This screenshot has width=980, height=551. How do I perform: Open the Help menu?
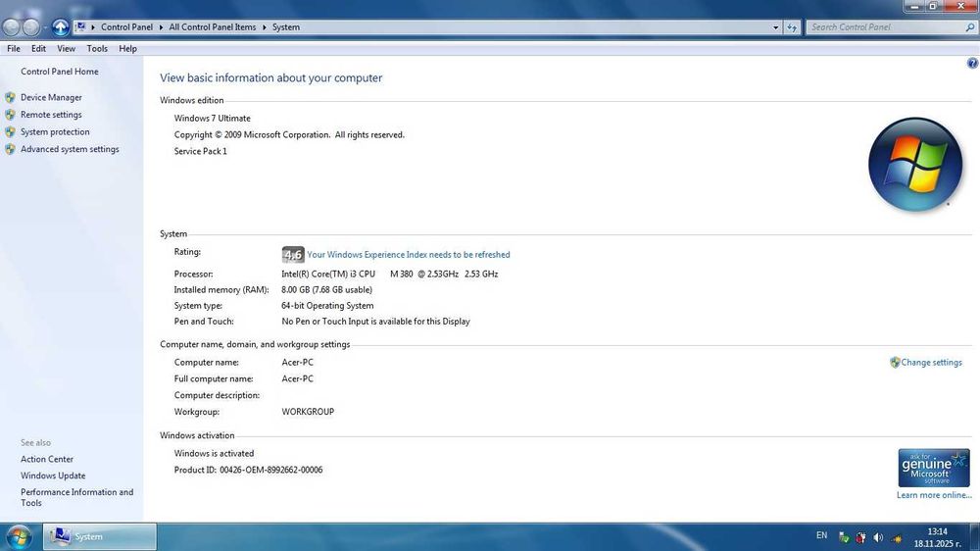point(127,49)
